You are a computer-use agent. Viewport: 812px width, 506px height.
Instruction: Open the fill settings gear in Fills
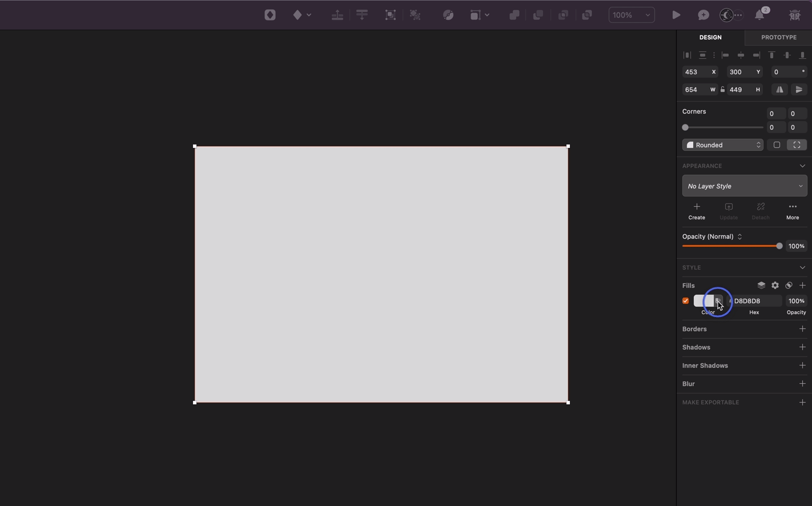pos(775,285)
